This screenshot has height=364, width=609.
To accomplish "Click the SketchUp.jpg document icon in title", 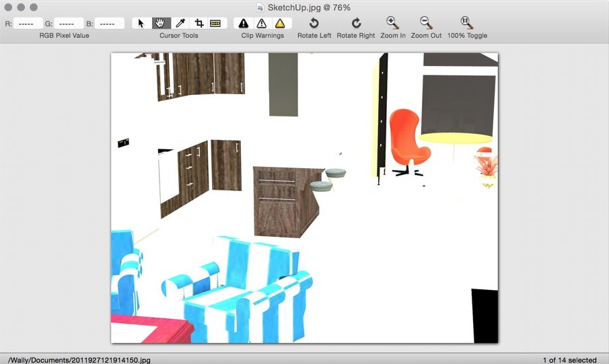I will tap(260, 8).
